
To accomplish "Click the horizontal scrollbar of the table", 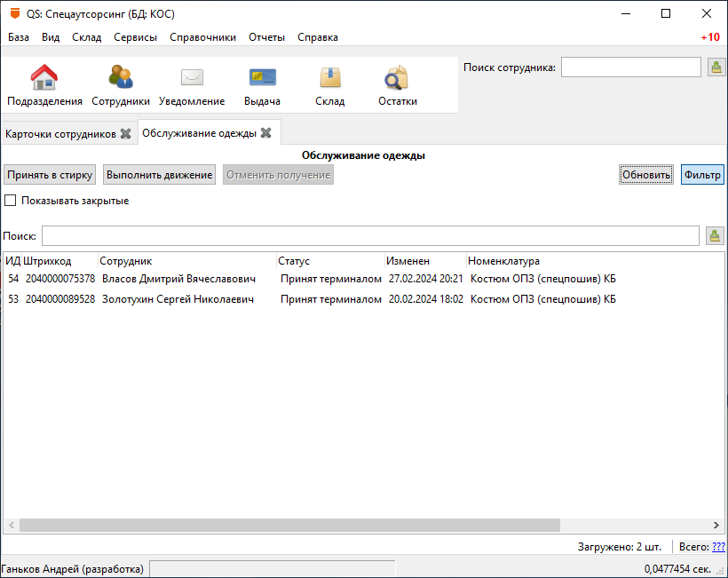I will click(x=289, y=525).
